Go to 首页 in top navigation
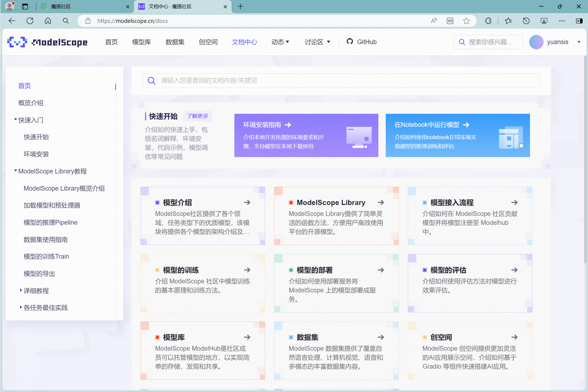The image size is (588, 392). point(111,42)
